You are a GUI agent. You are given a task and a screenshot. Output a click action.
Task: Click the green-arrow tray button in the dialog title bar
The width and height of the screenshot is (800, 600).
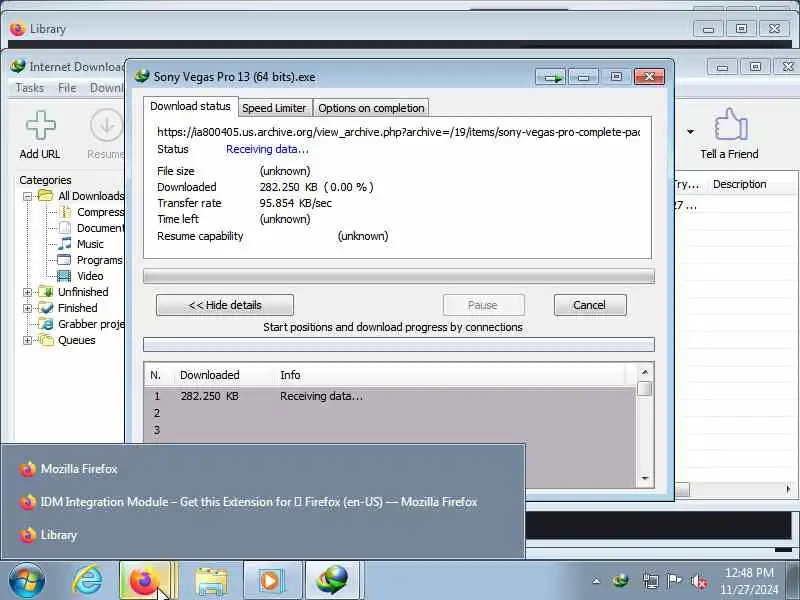coord(552,77)
